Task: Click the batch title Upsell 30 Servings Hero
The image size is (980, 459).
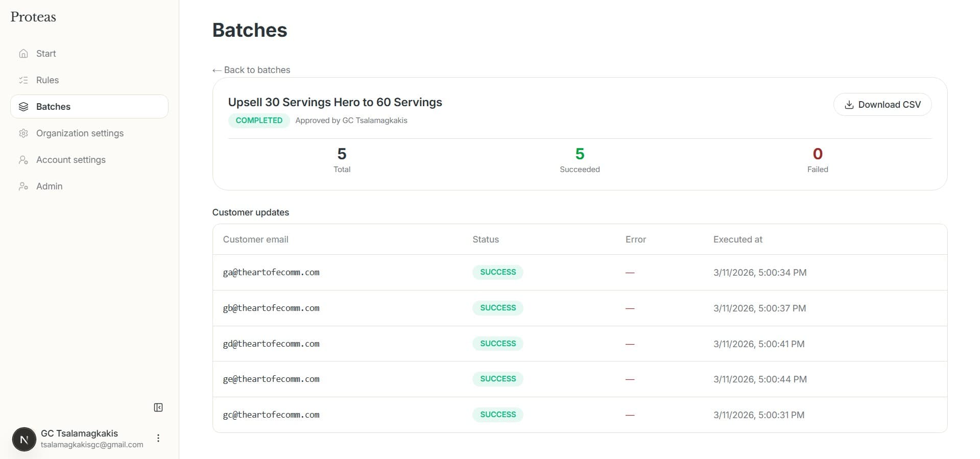Action: coord(335,102)
